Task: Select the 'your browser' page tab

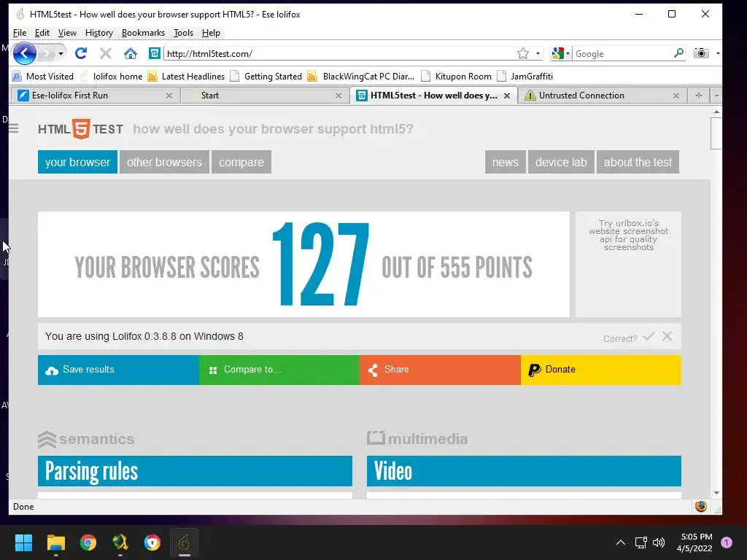Action: pos(77,162)
